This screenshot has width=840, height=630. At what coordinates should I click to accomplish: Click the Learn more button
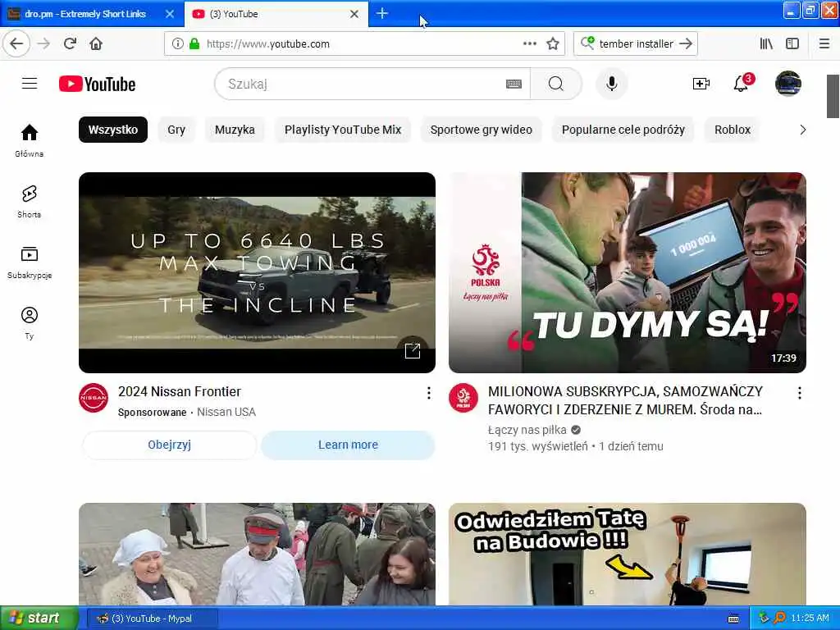[348, 445]
